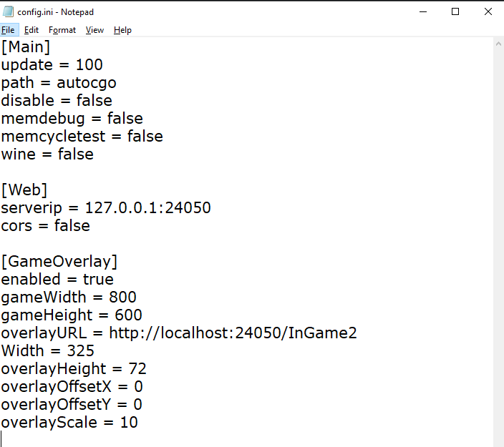The height and width of the screenshot is (447, 504).
Task: Minimize the Notepad window
Action: coord(423,12)
